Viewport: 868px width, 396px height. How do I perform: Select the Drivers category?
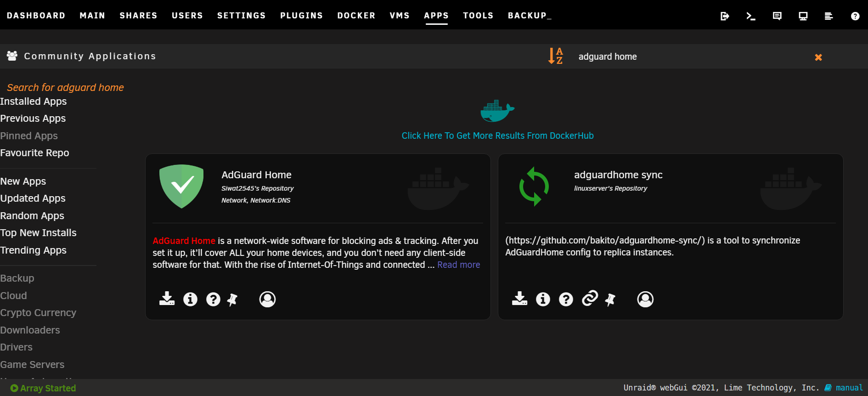17,347
